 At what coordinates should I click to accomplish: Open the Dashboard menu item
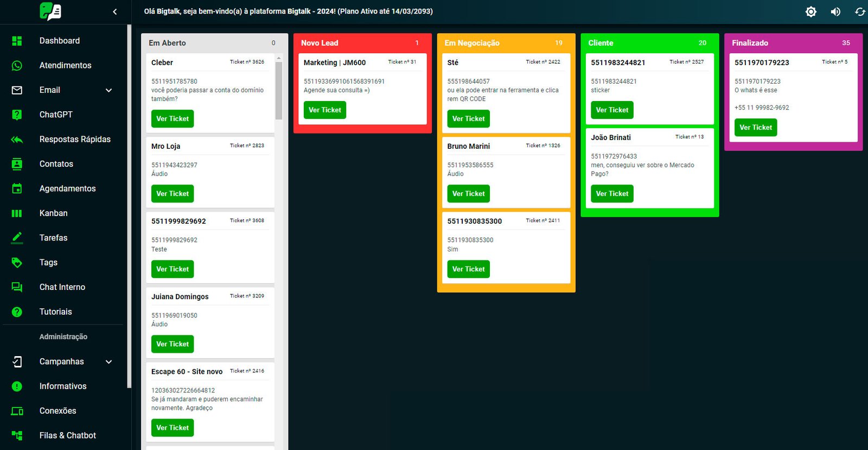tap(60, 41)
